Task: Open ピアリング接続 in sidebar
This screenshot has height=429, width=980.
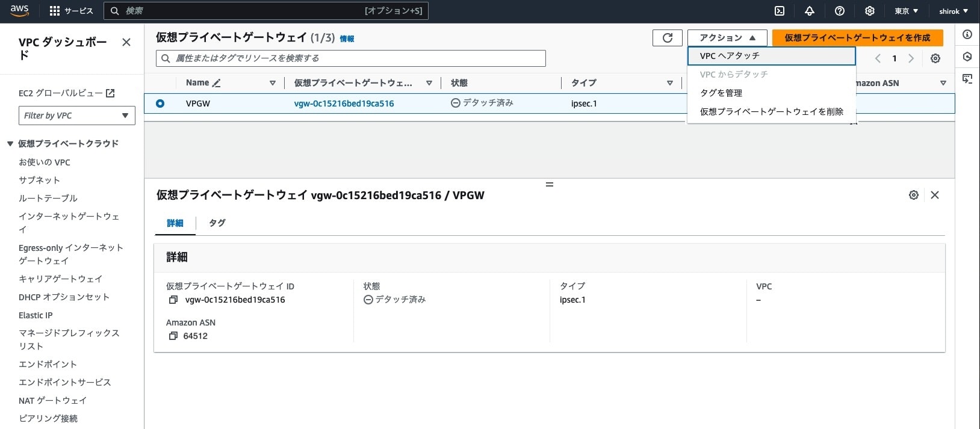Action: (x=48, y=419)
